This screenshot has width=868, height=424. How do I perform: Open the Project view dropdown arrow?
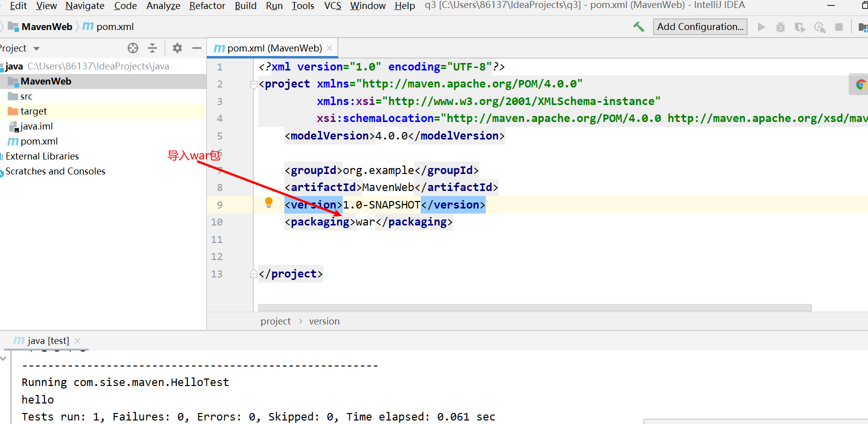coord(36,48)
